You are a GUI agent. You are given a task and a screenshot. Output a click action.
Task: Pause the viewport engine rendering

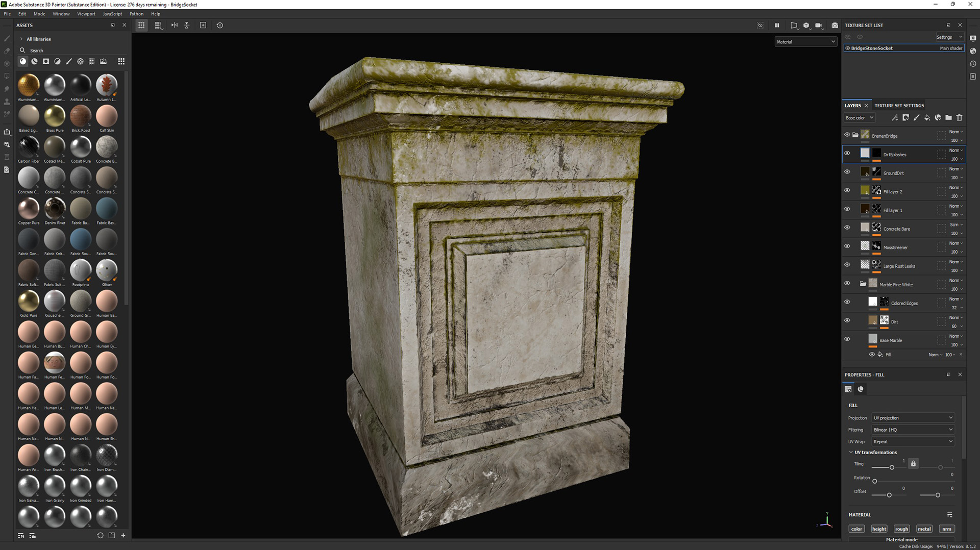pyautogui.click(x=777, y=26)
